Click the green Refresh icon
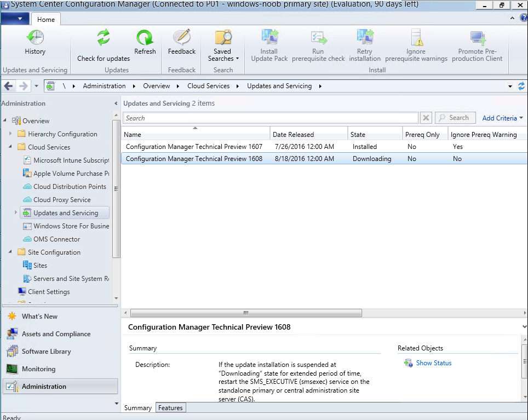The width and height of the screenshot is (528, 420). 145,37
